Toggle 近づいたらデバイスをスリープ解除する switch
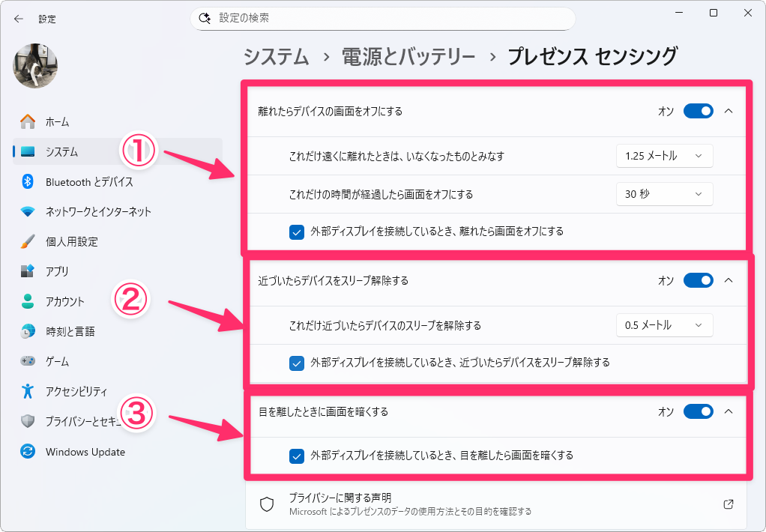766x532 pixels. pyautogui.click(x=698, y=280)
